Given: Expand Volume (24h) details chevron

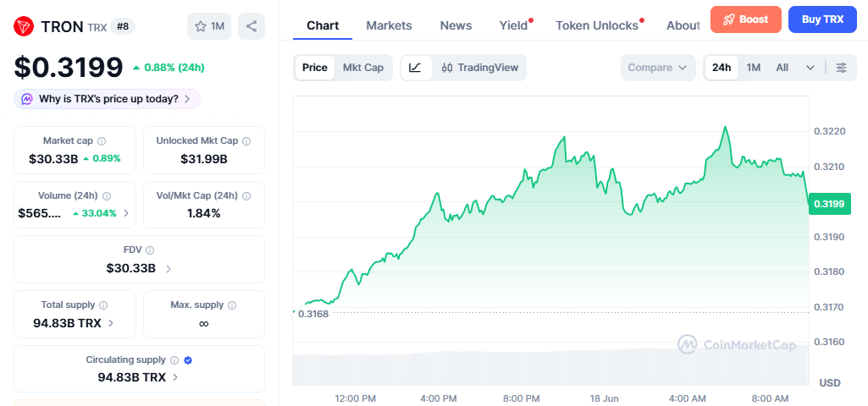Looking at the screenshot, I should [126, 213].
